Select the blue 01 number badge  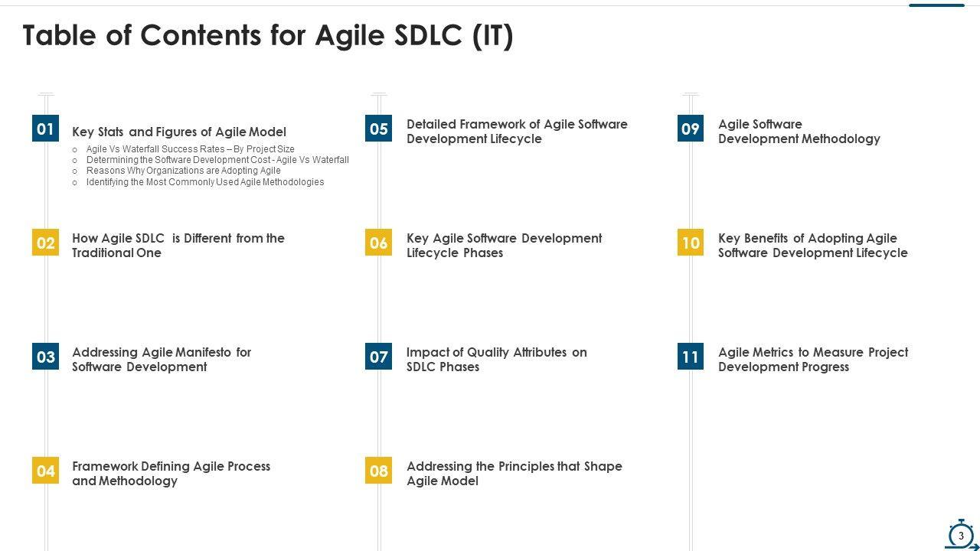click(46, 129)
